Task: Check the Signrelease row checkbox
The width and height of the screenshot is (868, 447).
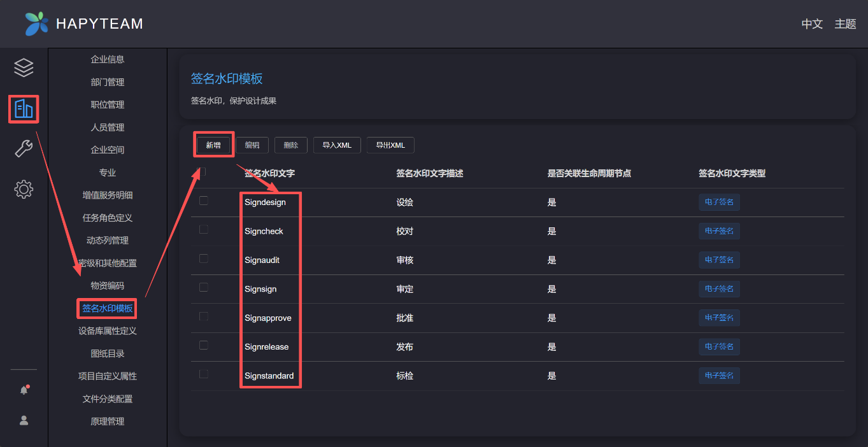Action: pyautogui.click(x=204, y=345)
